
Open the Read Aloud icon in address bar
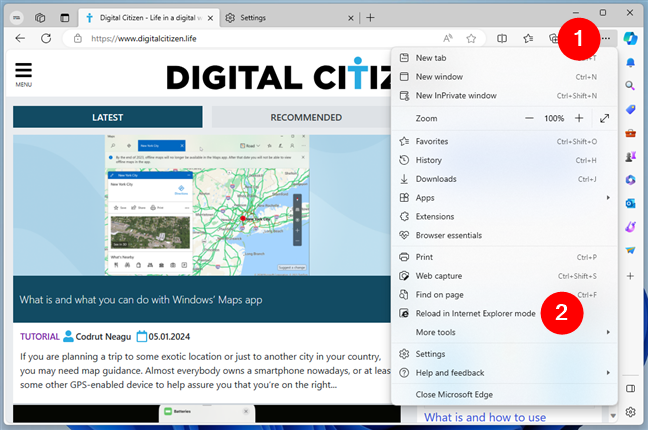[x=448, y=38]
